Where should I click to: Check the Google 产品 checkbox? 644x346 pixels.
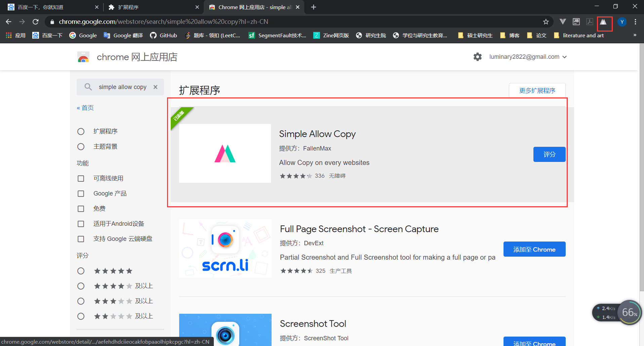[x=81, y=193]
